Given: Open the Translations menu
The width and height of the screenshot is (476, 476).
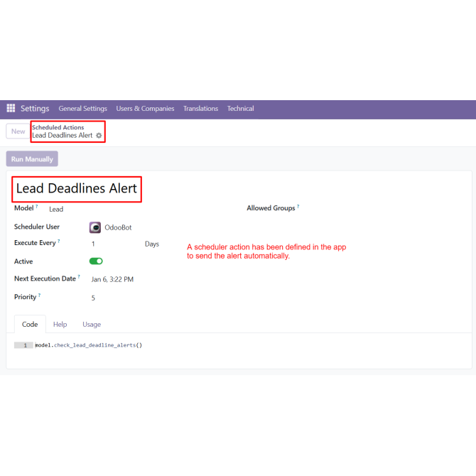Looking at the screenshot, I should pyautogui.click(x=200, y=109).
